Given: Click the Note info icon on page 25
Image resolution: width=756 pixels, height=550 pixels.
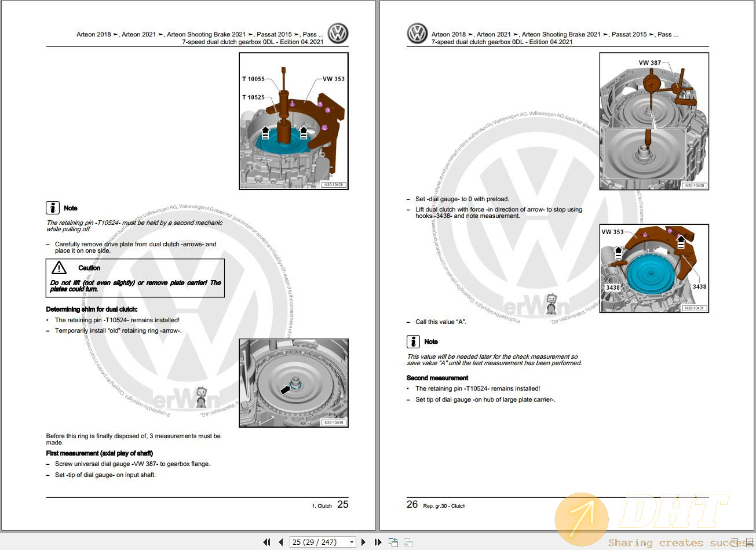Looking at the screenshot, I should pos(53,207).
